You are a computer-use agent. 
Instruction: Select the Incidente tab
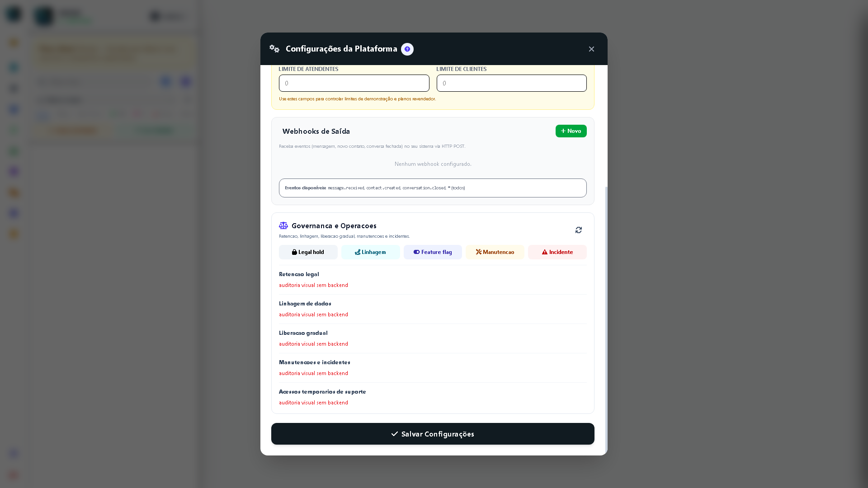point(557,252)
